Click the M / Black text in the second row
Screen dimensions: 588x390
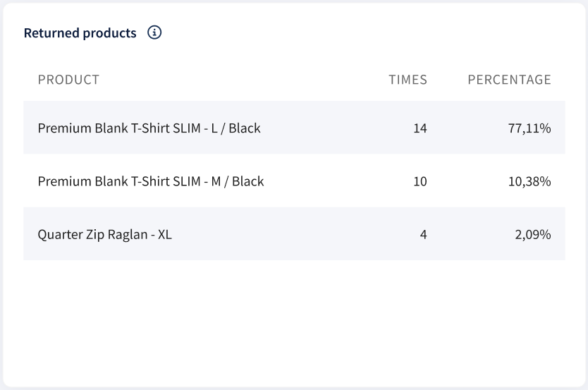tap(238, 181)
